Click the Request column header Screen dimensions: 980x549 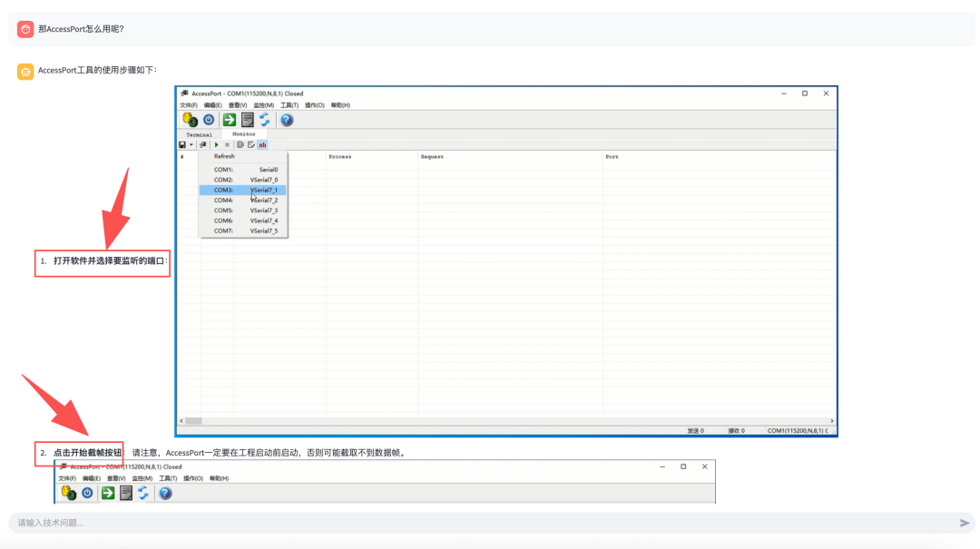432,157
